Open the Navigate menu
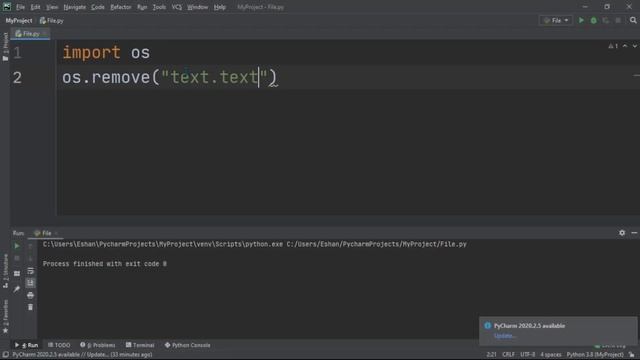 point(75,7)
